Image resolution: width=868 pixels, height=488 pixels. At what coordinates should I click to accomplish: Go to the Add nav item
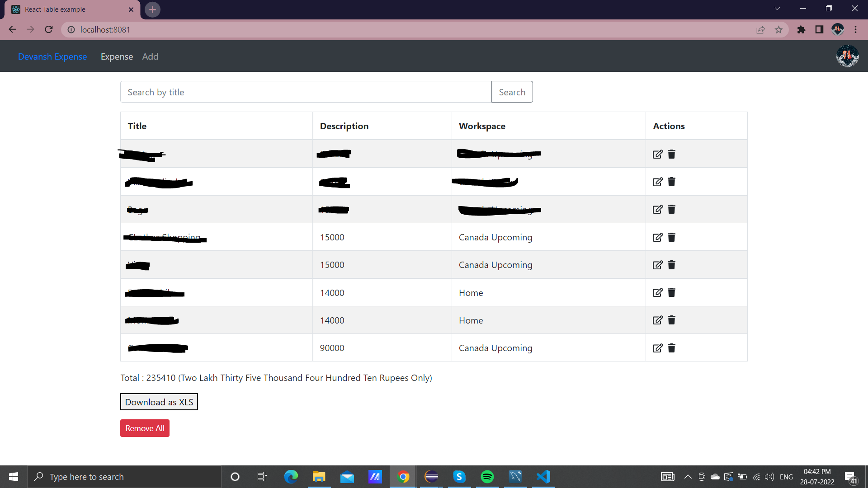[x=150, y=56]
